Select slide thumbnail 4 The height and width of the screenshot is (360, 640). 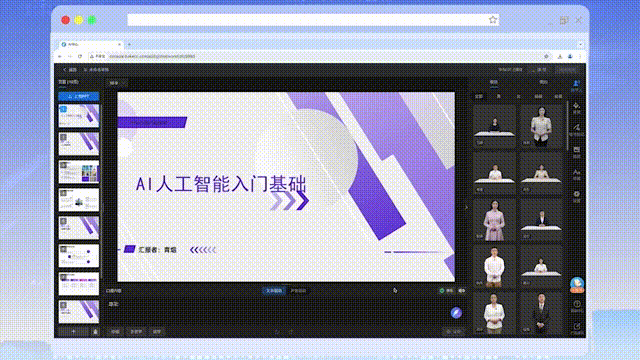coord(79,200)
